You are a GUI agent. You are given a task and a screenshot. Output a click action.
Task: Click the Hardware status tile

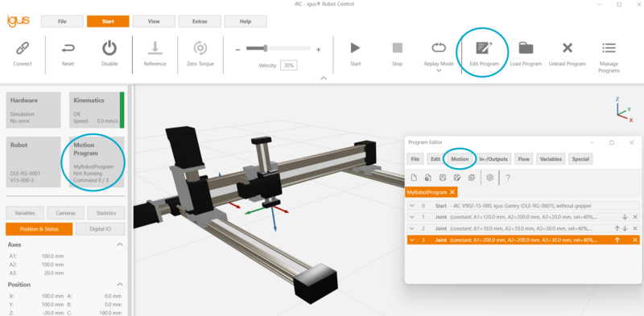(x=33, y=110)
